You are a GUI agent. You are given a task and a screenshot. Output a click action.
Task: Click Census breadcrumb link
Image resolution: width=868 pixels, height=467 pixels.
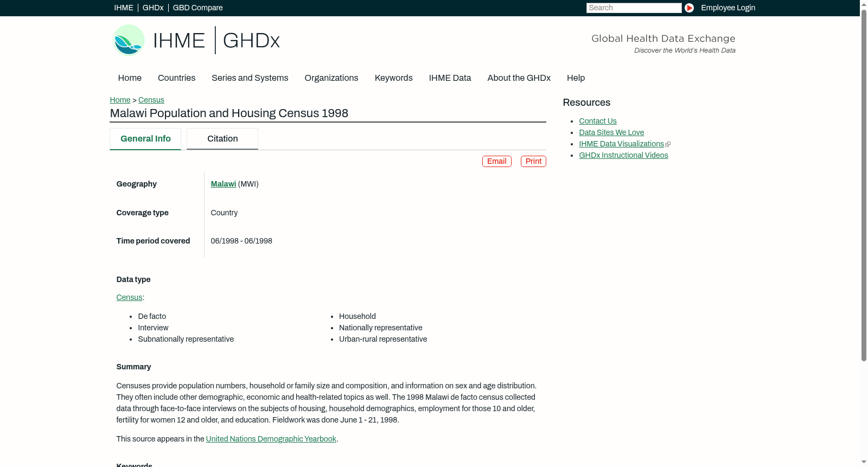[151, 100]
